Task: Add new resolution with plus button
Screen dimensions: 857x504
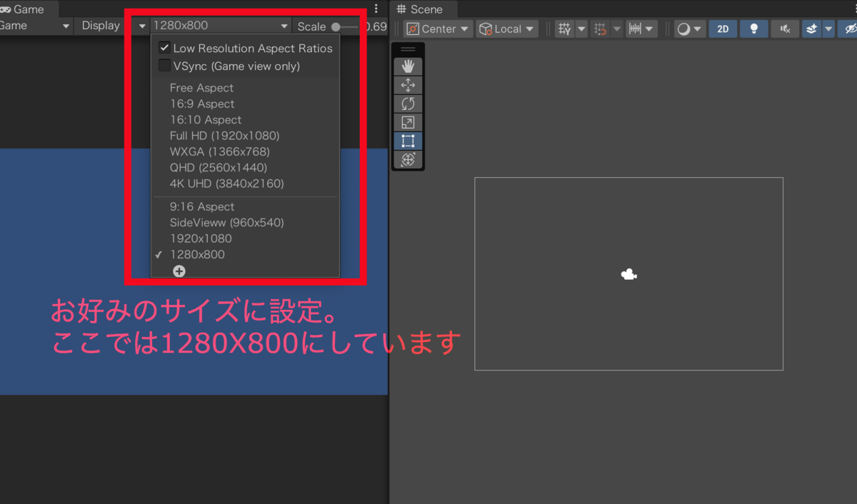Action: pos(179,271)
